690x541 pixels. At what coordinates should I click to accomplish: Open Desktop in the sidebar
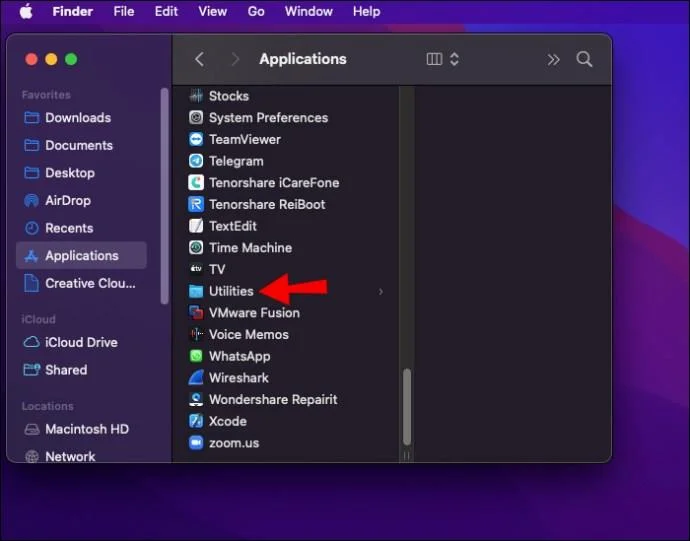81,173
